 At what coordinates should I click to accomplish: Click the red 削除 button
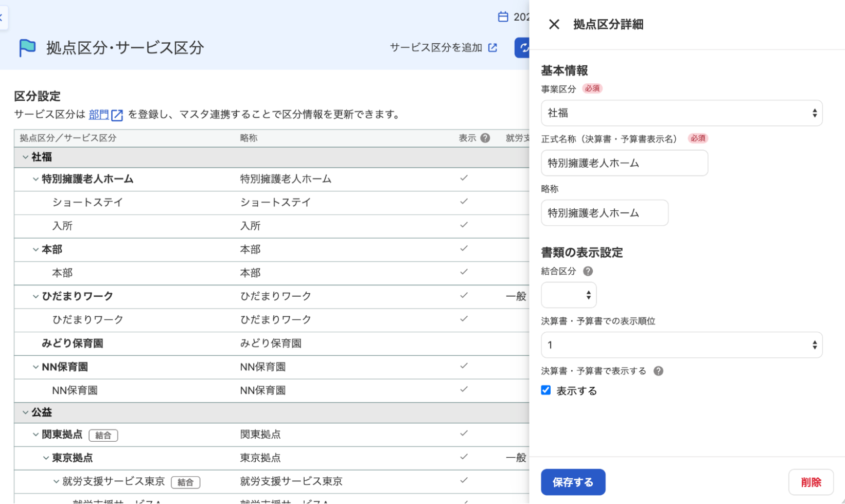tap(811, 482)
